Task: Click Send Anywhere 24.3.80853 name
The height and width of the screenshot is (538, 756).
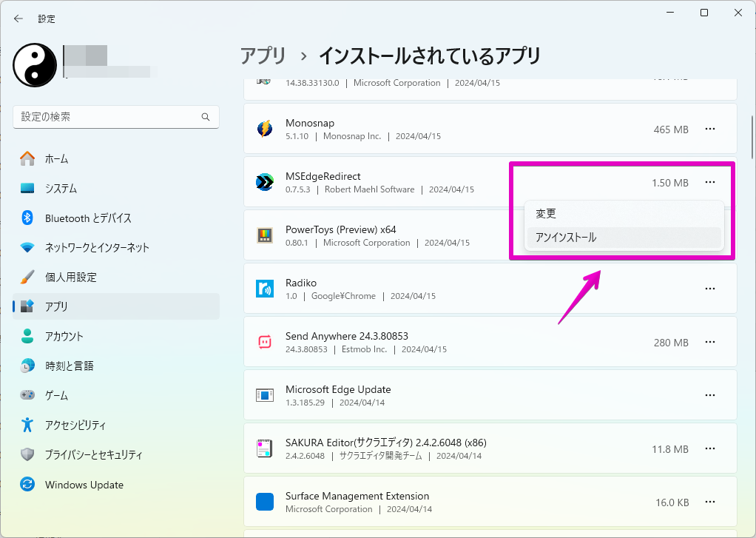Action: pyautogui.click(x=347, y=336)
